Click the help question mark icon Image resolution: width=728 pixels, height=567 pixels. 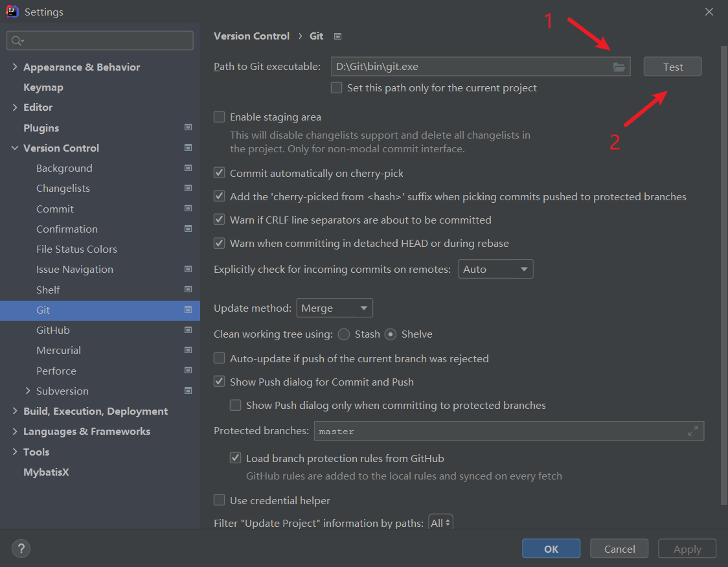coord(21,549)
